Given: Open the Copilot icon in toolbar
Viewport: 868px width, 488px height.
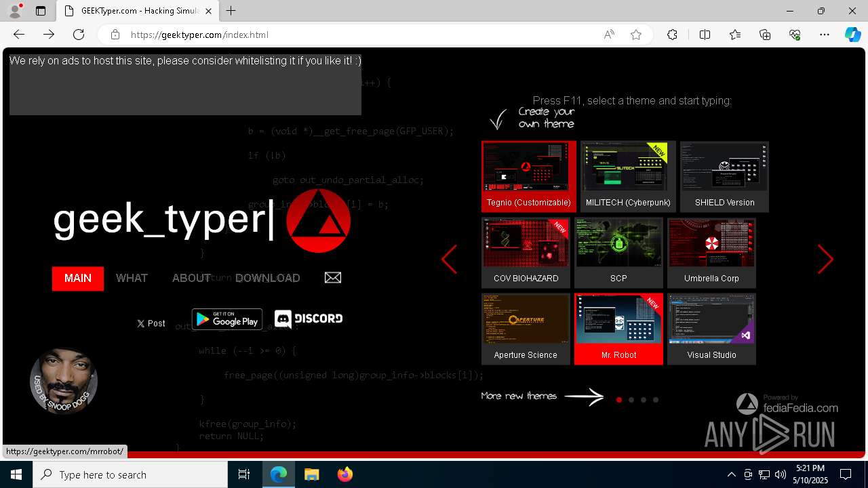Looking at the screenshot, I should (852, 35).
